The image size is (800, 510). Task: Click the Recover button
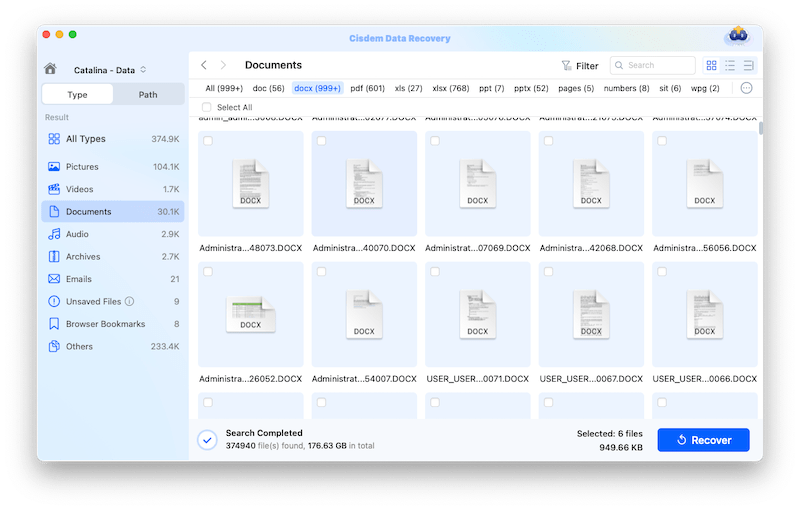click(x=703, y=440)
